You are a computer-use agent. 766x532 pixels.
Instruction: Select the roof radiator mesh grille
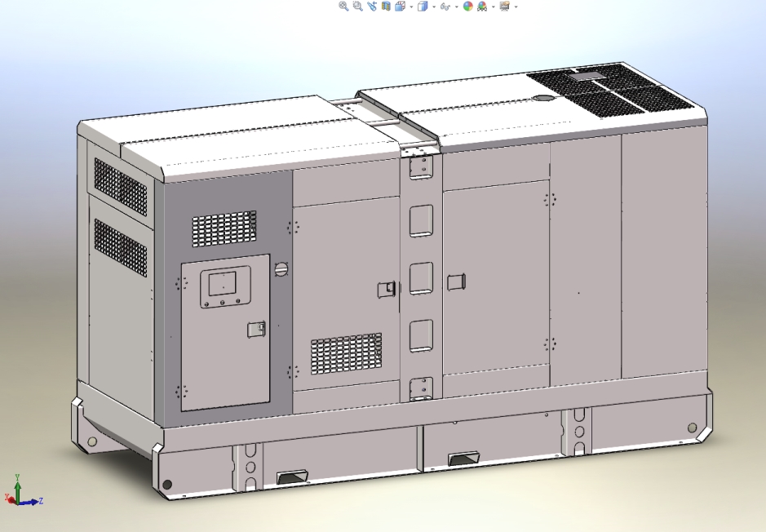pyautogui.click(x=611, y=91)
